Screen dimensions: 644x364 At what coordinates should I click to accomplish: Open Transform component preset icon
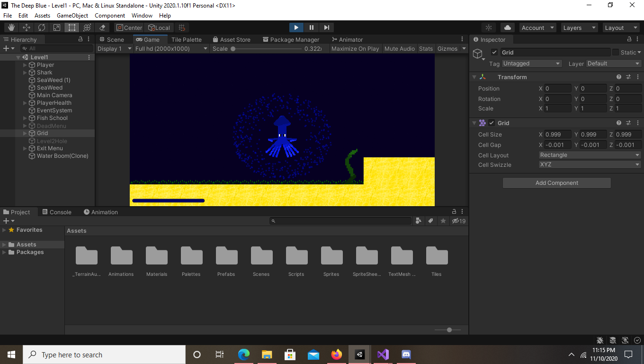click(x=628, y=77)
